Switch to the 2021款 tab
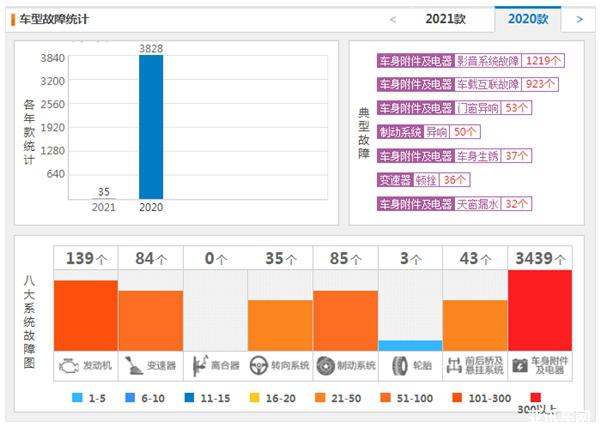600x427 pixels. point(444,19)
